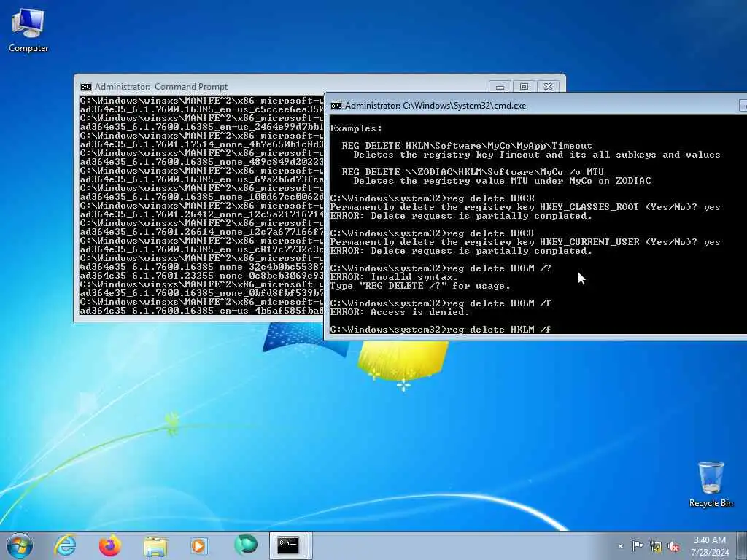Viewport: 747px width, 560px height.
Task: Open Windows Media Player taskbar icon
Action: tap(198, 545)
